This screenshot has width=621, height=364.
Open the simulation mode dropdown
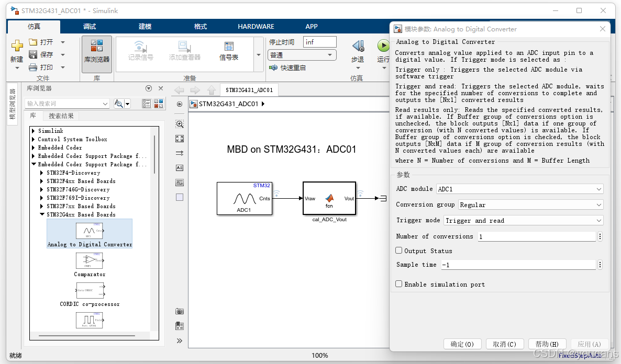302,55
